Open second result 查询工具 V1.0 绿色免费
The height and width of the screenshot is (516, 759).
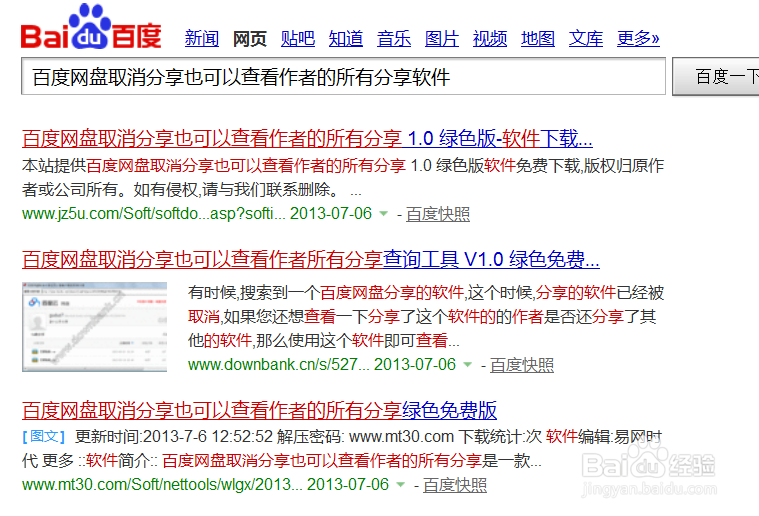(x=311, y=259)
